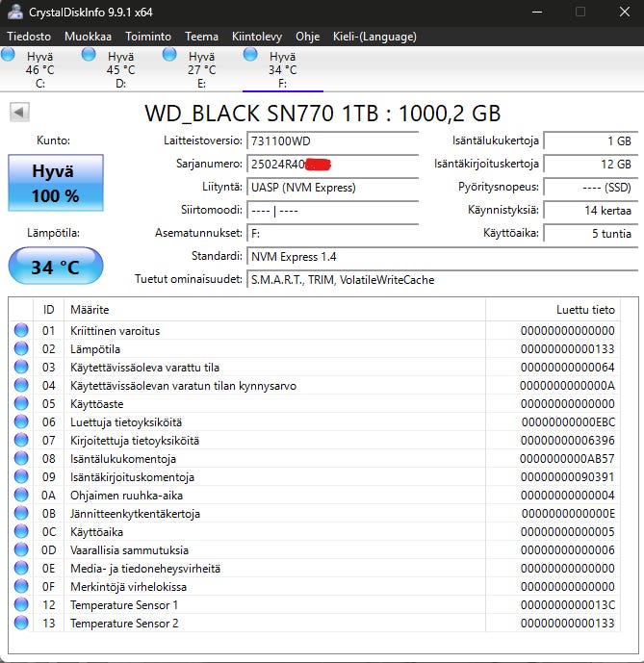This screenshot has width=644, height=663.
Task: Click the Sarjanumero serial number field
Action: (332, 164)
